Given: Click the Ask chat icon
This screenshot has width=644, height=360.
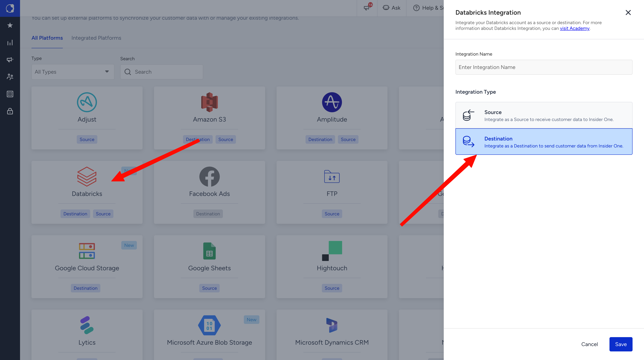Looking at the screenshot, I should [x=386, y=8].
